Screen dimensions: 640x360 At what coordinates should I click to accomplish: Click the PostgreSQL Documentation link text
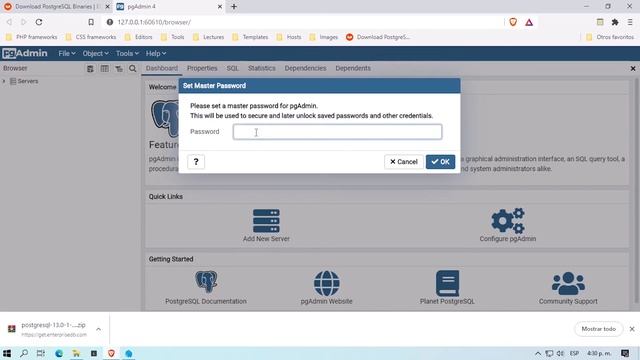click(206, 301)
